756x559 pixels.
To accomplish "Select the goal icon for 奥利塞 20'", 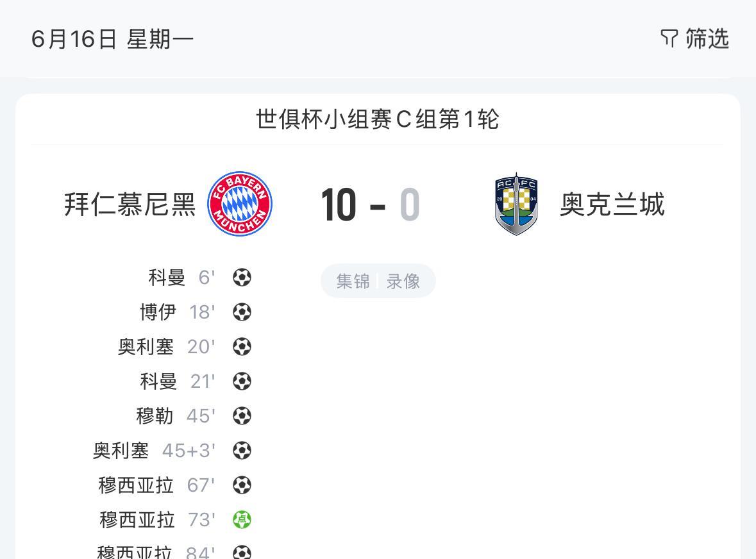I will (x=242, y=347).
